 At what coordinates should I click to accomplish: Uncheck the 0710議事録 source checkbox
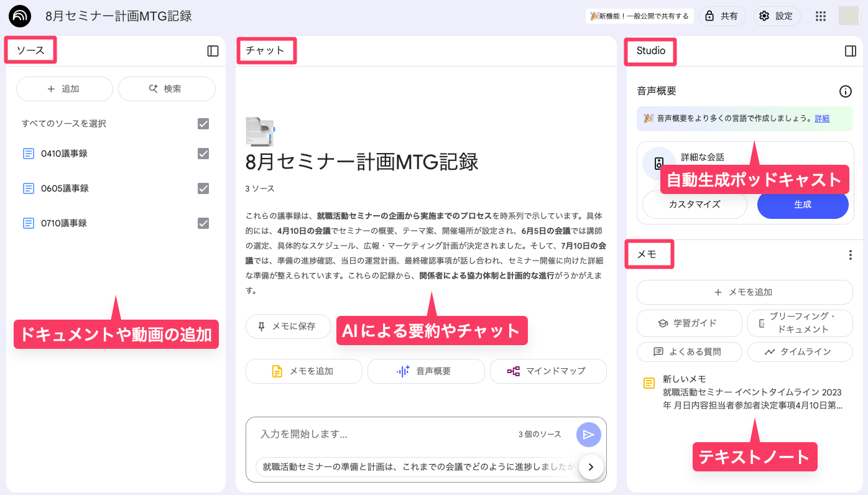coord(203,223)
